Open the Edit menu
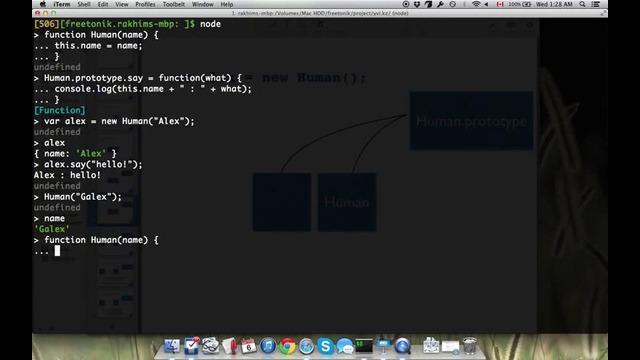 click(x=103, y=4)
